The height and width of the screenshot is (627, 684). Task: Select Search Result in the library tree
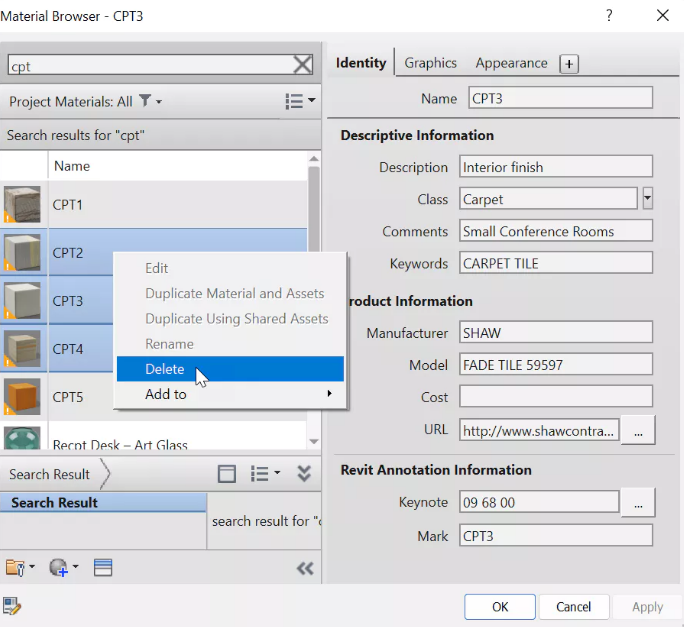coord(103,502)
